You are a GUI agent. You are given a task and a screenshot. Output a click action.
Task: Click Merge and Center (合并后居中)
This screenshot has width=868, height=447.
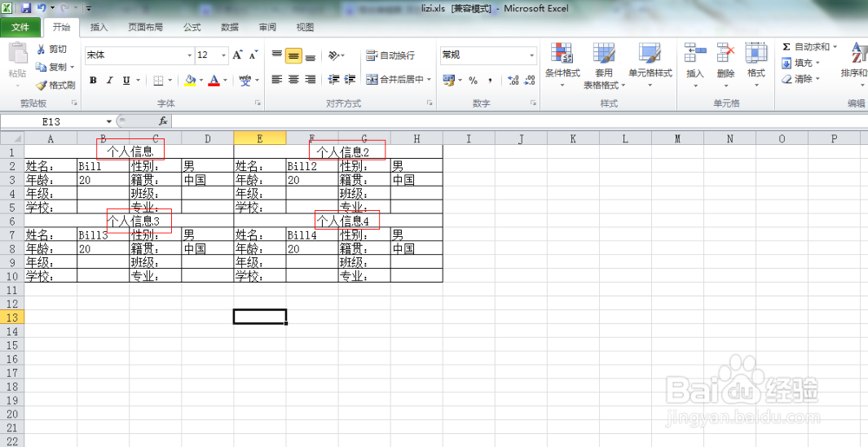(x=395, y=80)
